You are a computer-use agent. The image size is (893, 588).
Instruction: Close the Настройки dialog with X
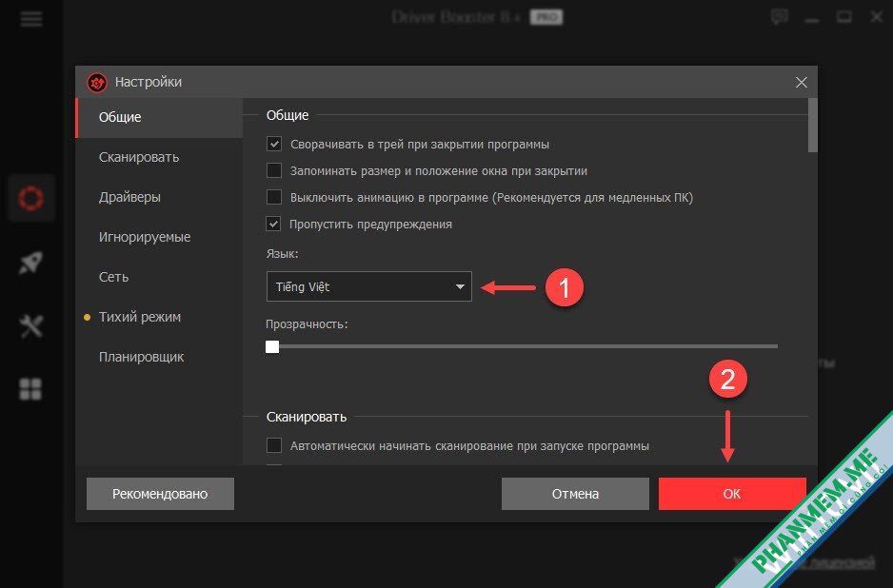[x=802, y=83]
